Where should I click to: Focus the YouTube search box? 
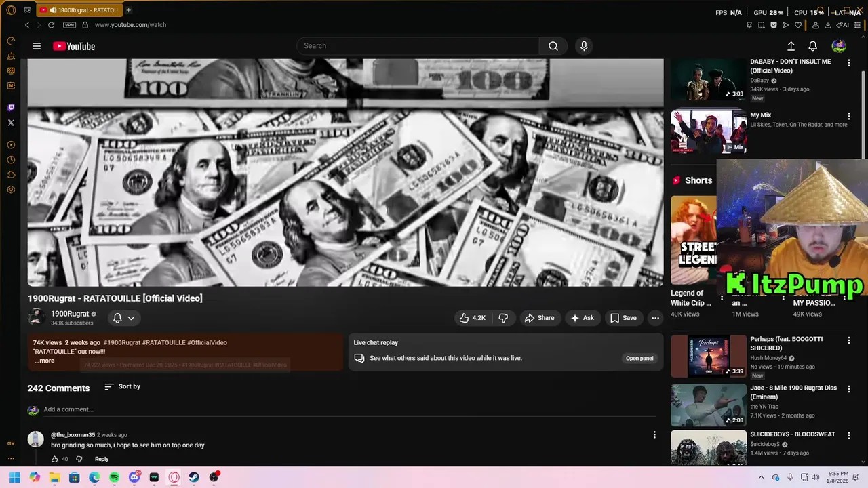coord(418,46)
